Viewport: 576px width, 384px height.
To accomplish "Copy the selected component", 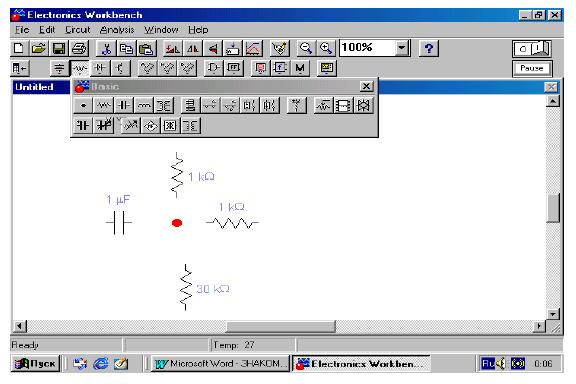I will coord(126,48).
